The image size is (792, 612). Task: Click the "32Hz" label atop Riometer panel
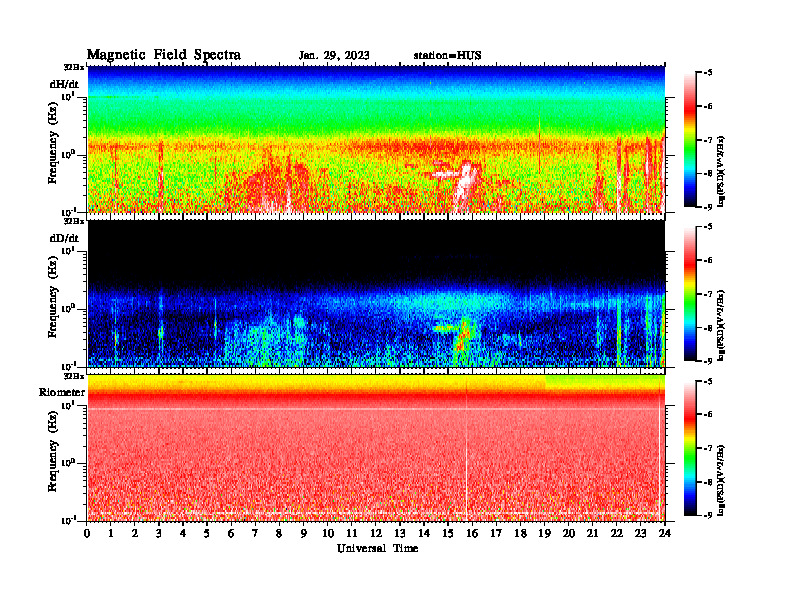click(x=74, y=376)
